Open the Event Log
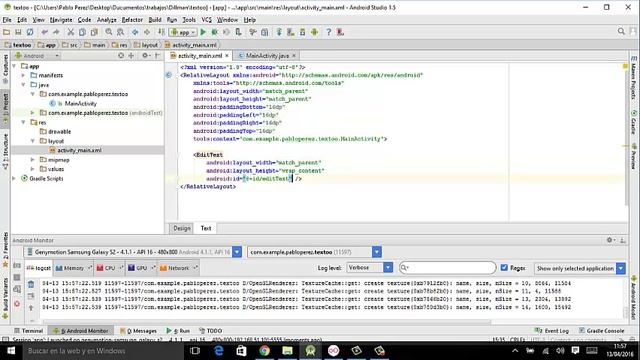This screenshot has height=360, width=640. (x=552, y=331)
